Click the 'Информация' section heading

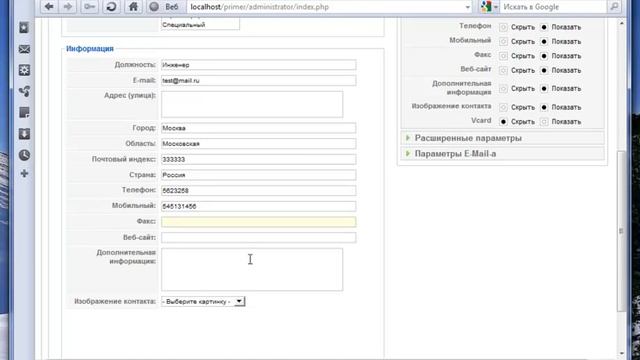point(90,49)
